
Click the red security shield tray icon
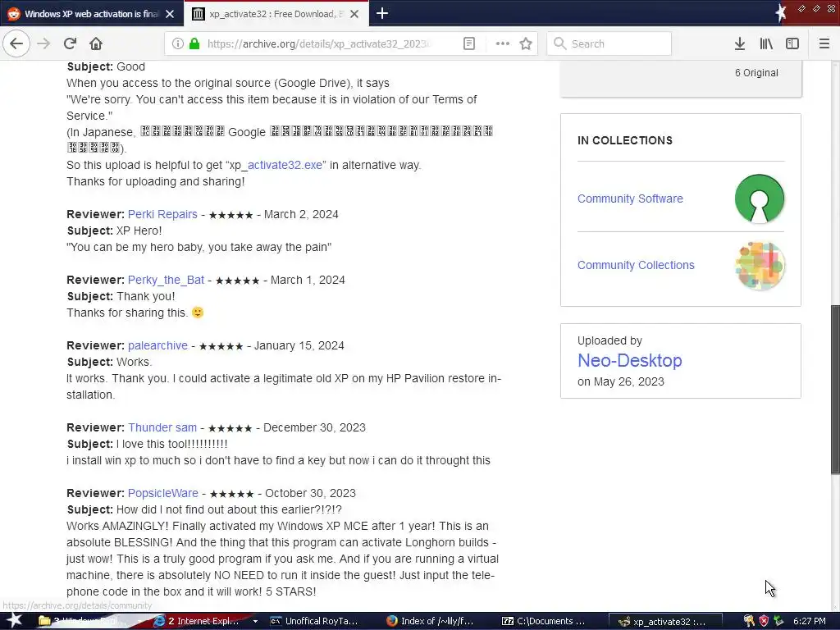click(x=764, y=622)
